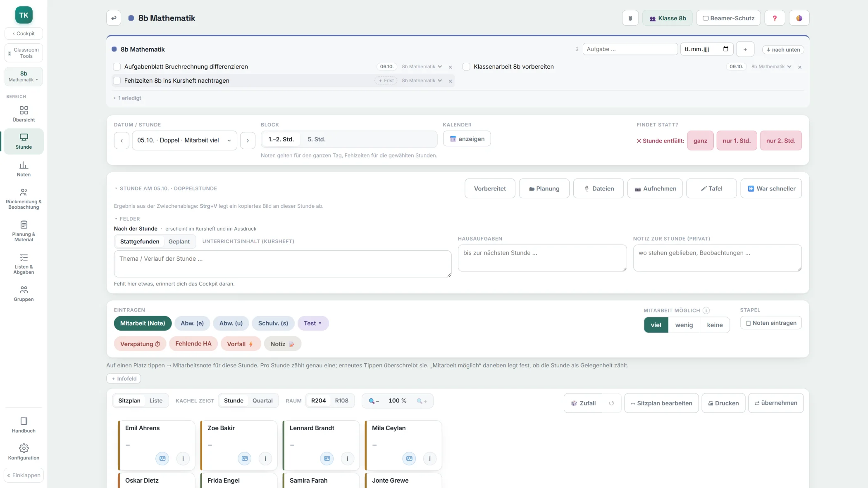Image resolution: width=868 pixels, height=488 pixels.
Task: Open the Noten section in sidebar
Action: coord(24,169)
